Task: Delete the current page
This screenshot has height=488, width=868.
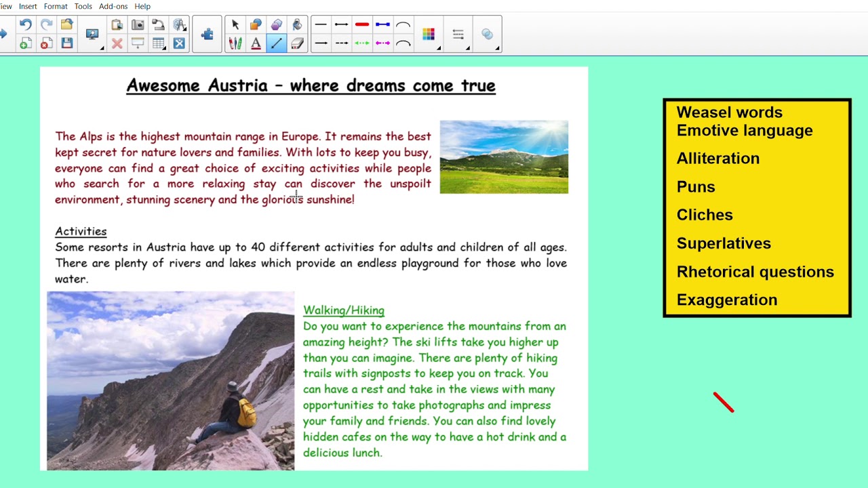Action: point(46,43)
